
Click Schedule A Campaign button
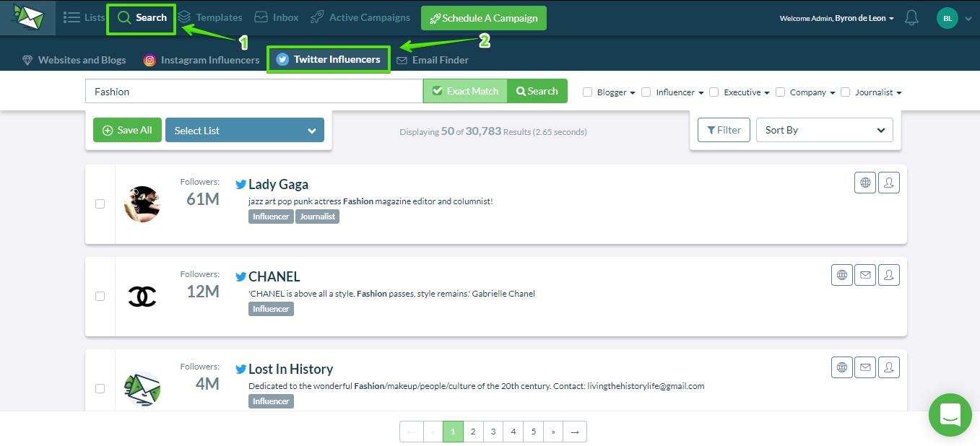[x=484, y=18]
